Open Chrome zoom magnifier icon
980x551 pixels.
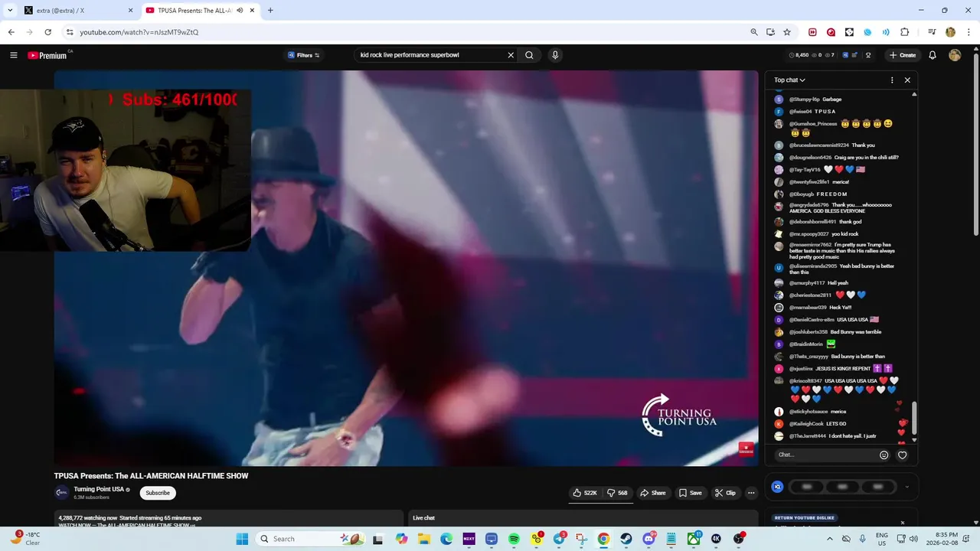pos(754,32)
